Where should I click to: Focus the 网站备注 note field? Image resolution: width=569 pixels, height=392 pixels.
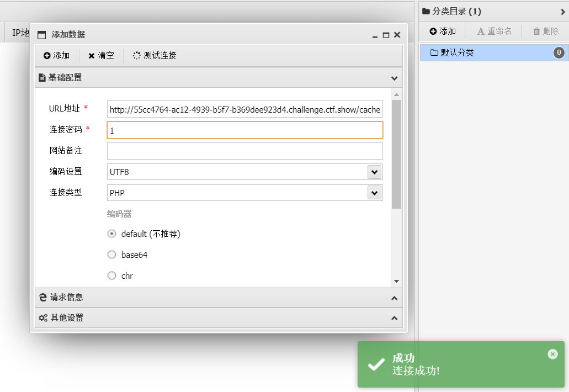coord(245,151)
